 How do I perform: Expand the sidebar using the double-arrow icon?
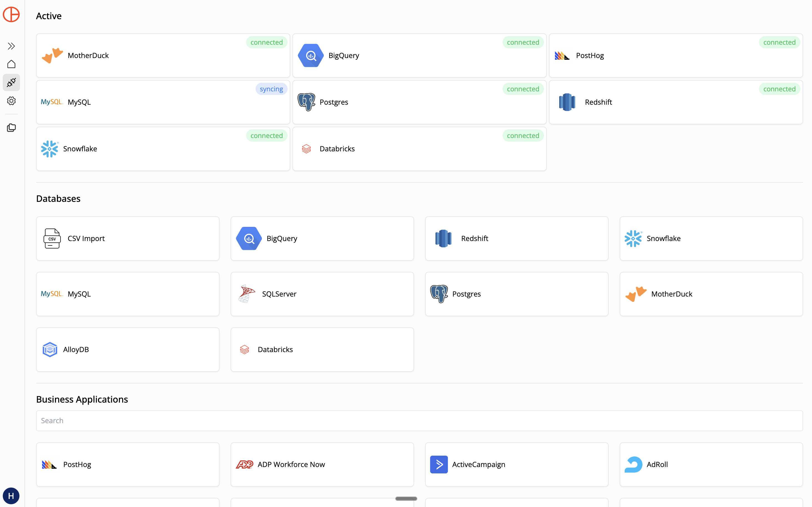click(x=11, y=46)
